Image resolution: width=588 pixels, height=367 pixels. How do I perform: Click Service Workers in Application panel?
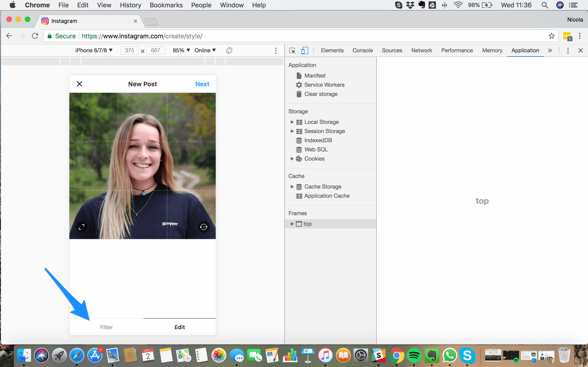[324, 85]
